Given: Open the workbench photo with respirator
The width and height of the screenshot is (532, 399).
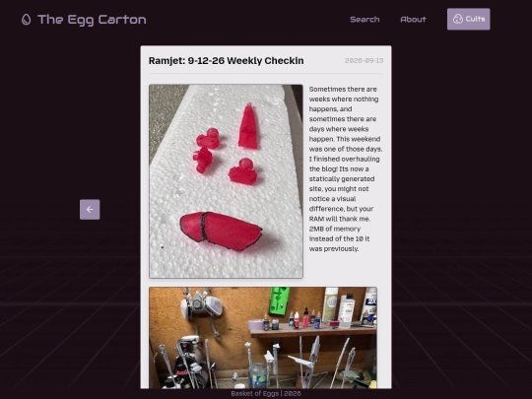Looking at the screenshot, I should click(x=263, y=338).
